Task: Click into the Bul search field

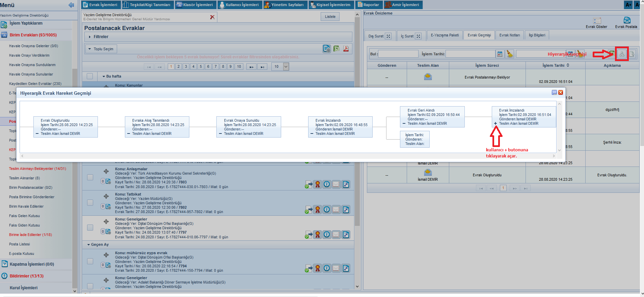Action: point(398,54)
